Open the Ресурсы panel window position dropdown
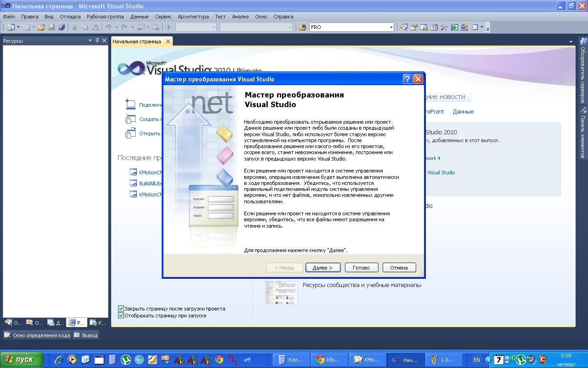588x368 pixels. pyautogui.click(x=90, y=41)
